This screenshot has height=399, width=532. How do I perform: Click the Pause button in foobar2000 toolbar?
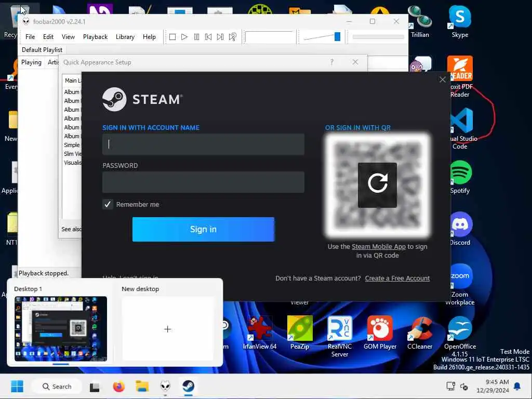pyautogui.click(x=196, y=37)
